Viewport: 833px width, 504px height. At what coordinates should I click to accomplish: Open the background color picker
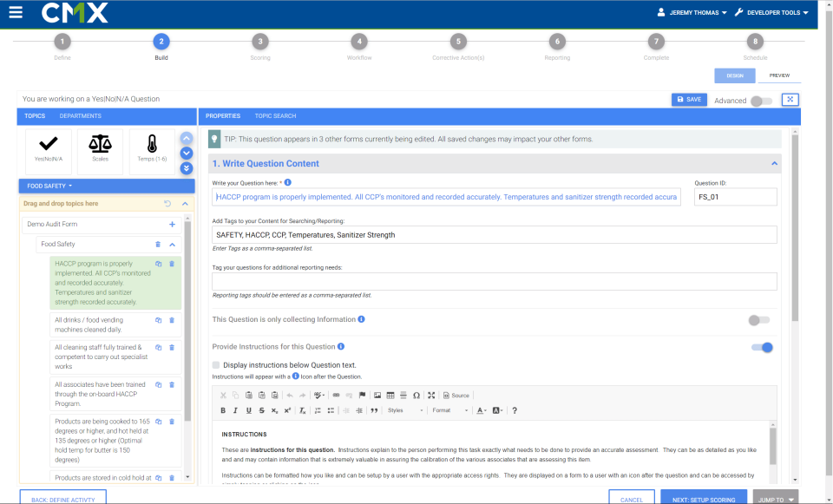(498, 410)
